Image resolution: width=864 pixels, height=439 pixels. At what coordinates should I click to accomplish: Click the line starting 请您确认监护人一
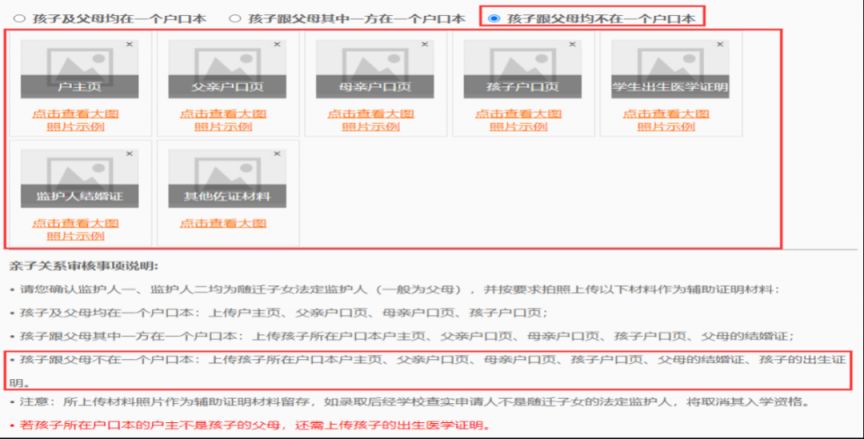(x=395, y=290)
